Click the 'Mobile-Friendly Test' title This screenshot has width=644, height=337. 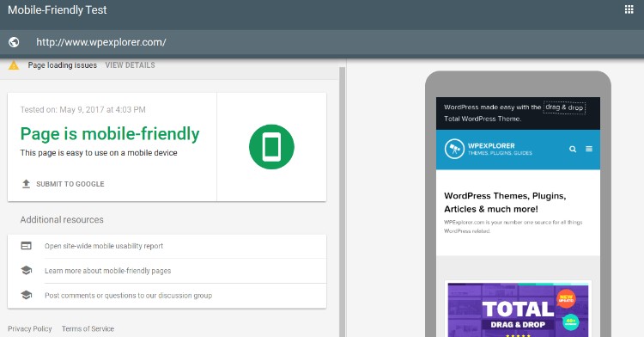(57, 9)
